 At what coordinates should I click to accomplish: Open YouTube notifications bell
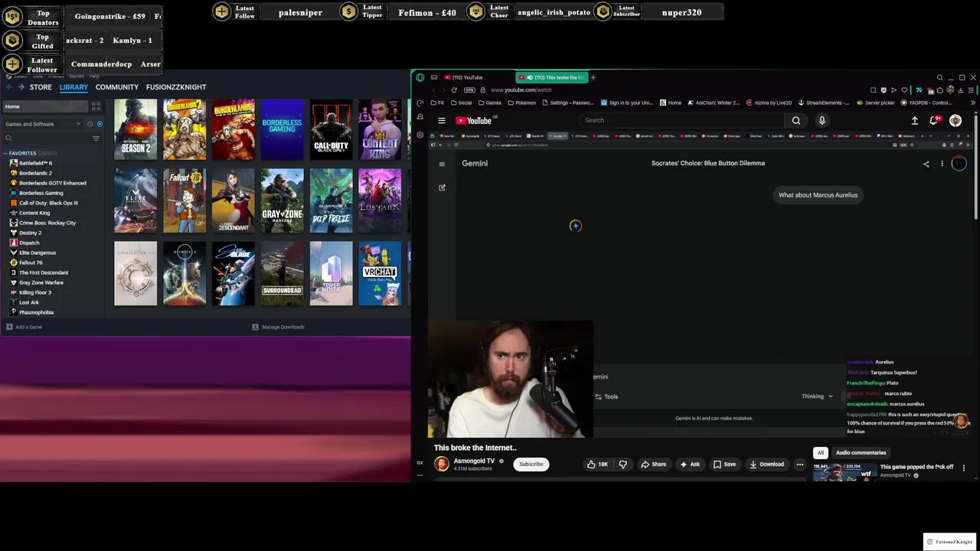[x=935, y=120]
